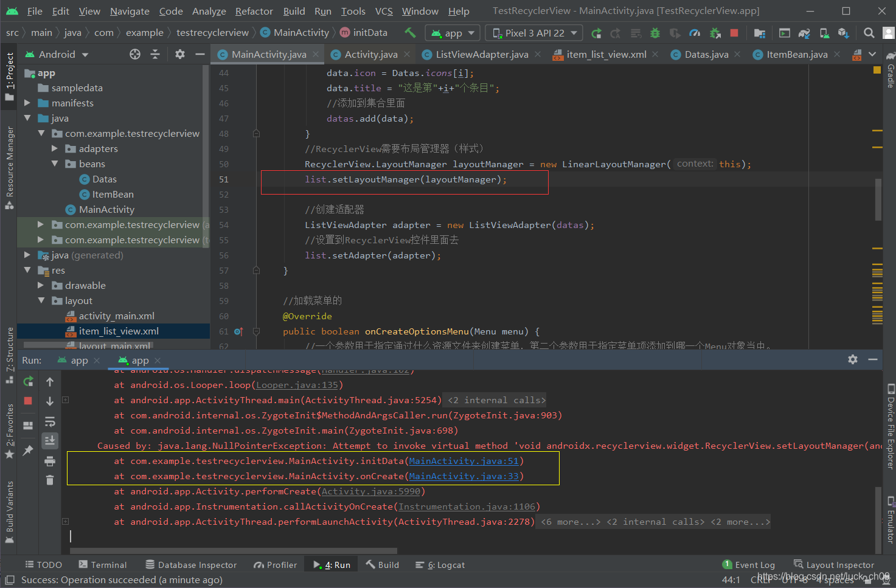Click the Run console horizontal scrollbar
The height and width of the screenshot is (588, 896).
pyautogui.click(x=234, y=551)
